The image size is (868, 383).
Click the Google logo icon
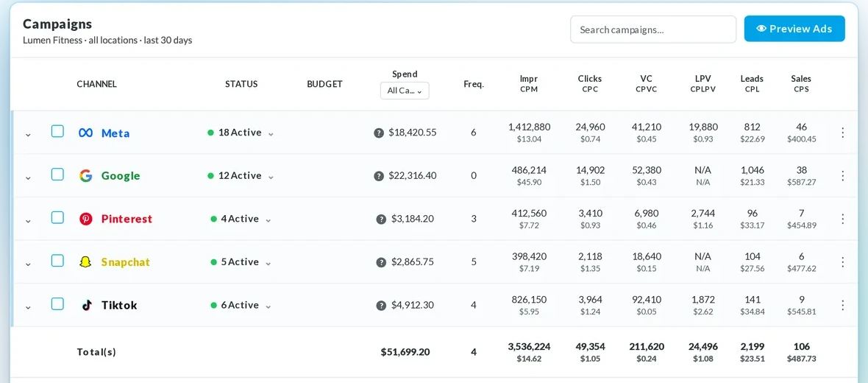pyautogui.click(x=85, y=176)
